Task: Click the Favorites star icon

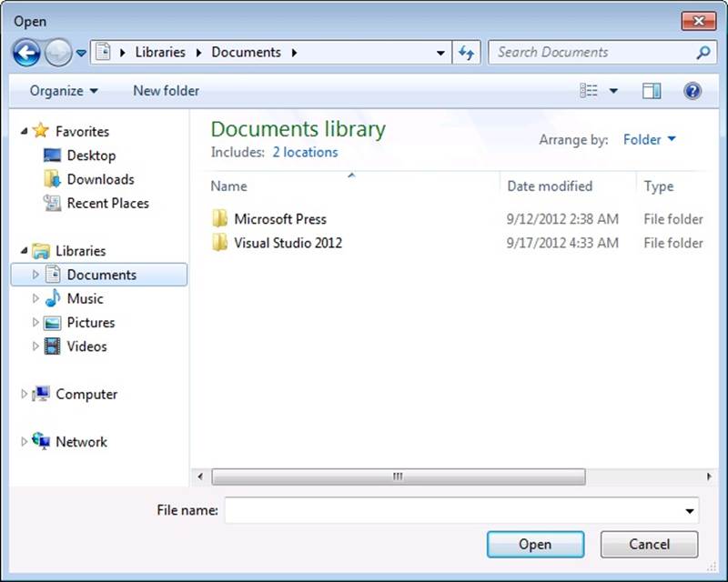Action: (41, 130)
